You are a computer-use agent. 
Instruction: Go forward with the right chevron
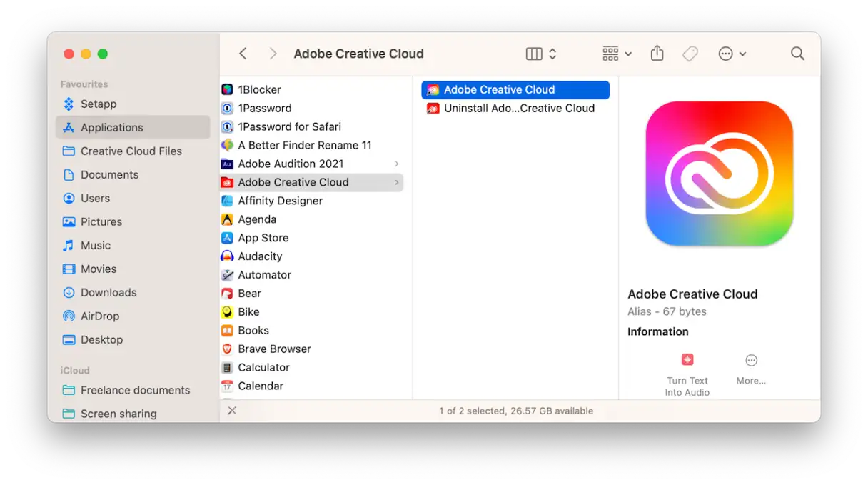(x=273, y=54)
